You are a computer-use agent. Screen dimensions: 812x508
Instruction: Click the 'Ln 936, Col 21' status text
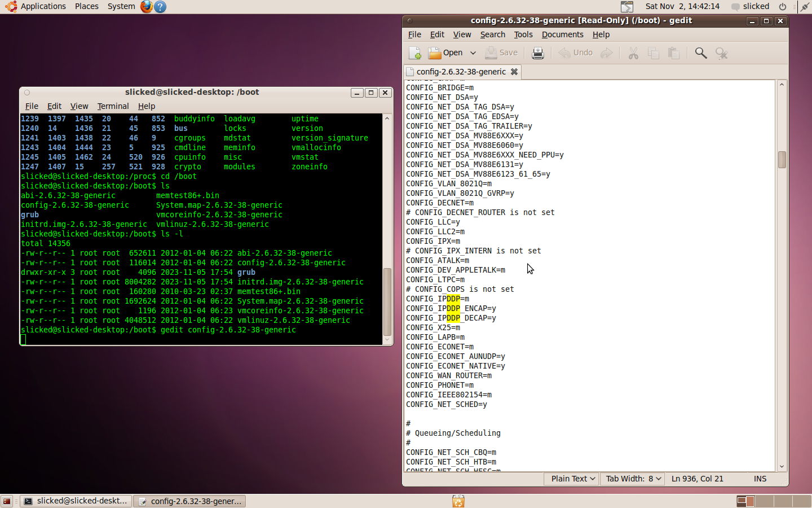point(698,479)
